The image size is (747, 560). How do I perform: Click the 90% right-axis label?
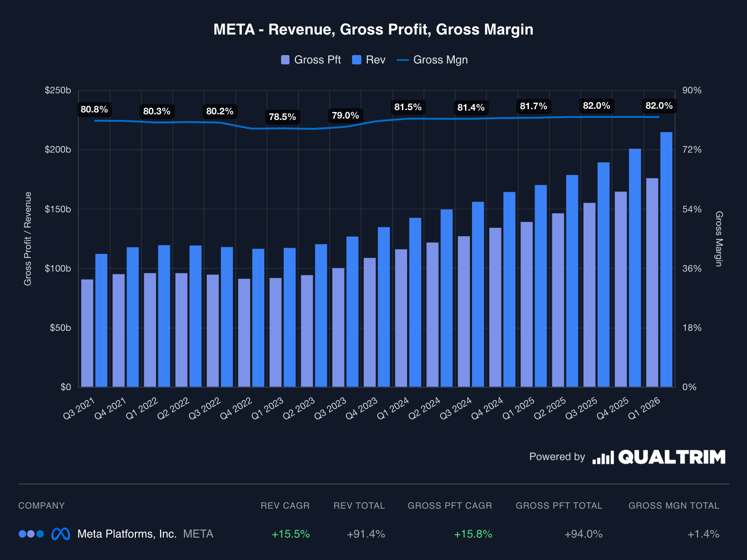pos(692,91)
